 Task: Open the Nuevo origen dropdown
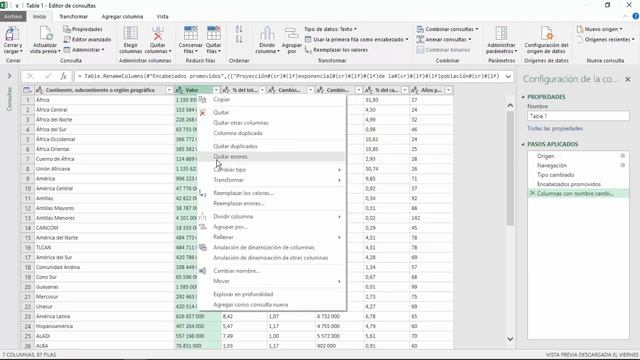tap(600, 29)
